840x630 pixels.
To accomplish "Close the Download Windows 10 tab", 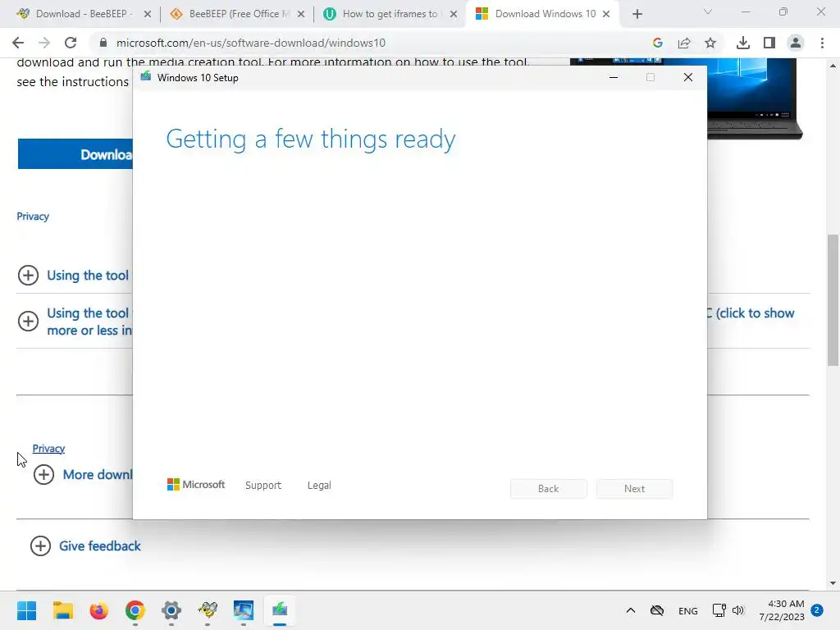I will tap(606, 14).
